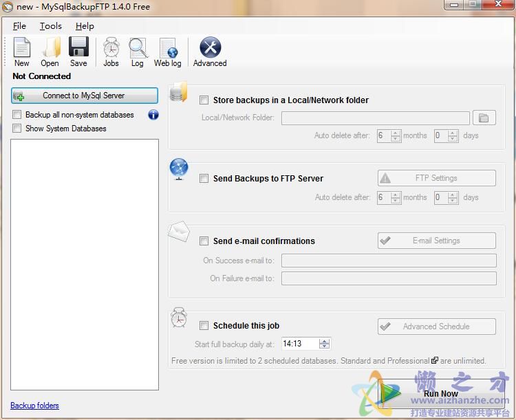The image size is (516, 420).
Task: Open E-mail Settings button
Action: (x=437, y=241)
